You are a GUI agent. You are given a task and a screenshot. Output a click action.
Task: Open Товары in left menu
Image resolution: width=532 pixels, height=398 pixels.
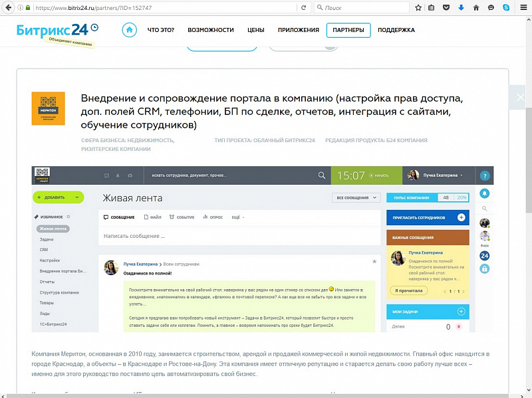point(47,303)
